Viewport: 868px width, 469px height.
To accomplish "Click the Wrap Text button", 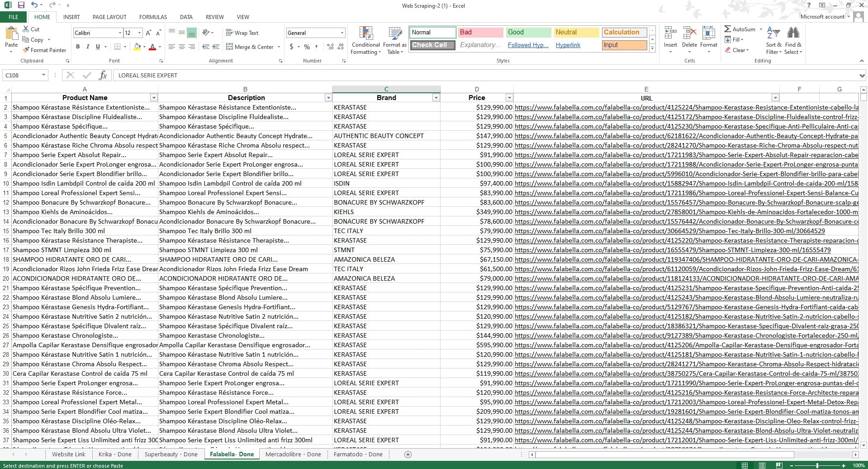I will click(x=242, y=33).
